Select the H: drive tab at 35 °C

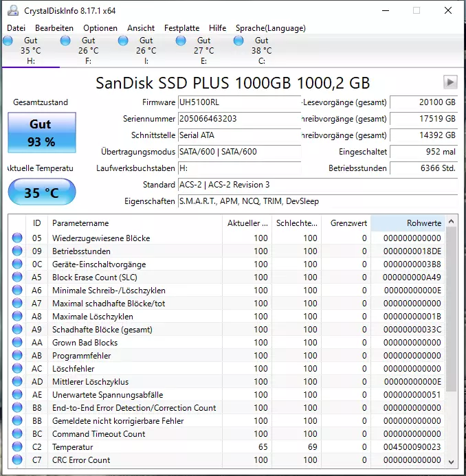tap(30, 50)
